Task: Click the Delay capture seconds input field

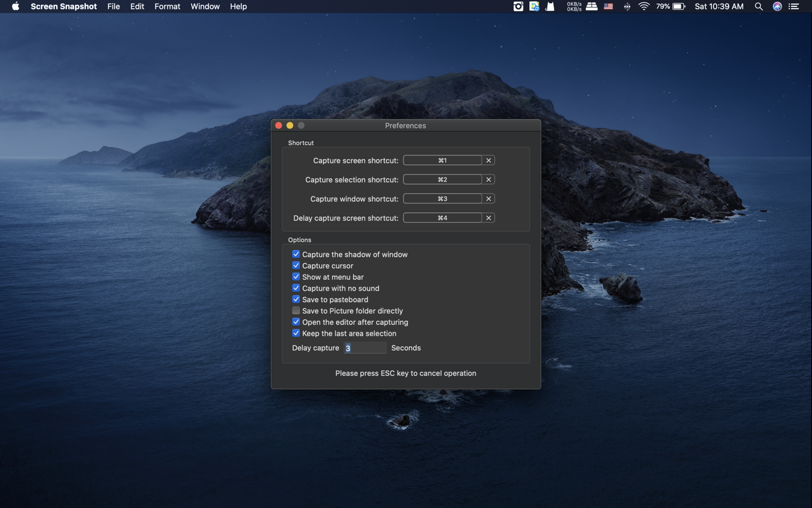Action: click(x=365, y=348)
